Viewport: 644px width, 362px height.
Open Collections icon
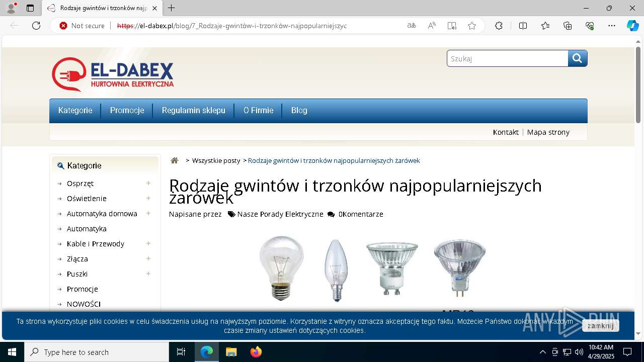568,26
